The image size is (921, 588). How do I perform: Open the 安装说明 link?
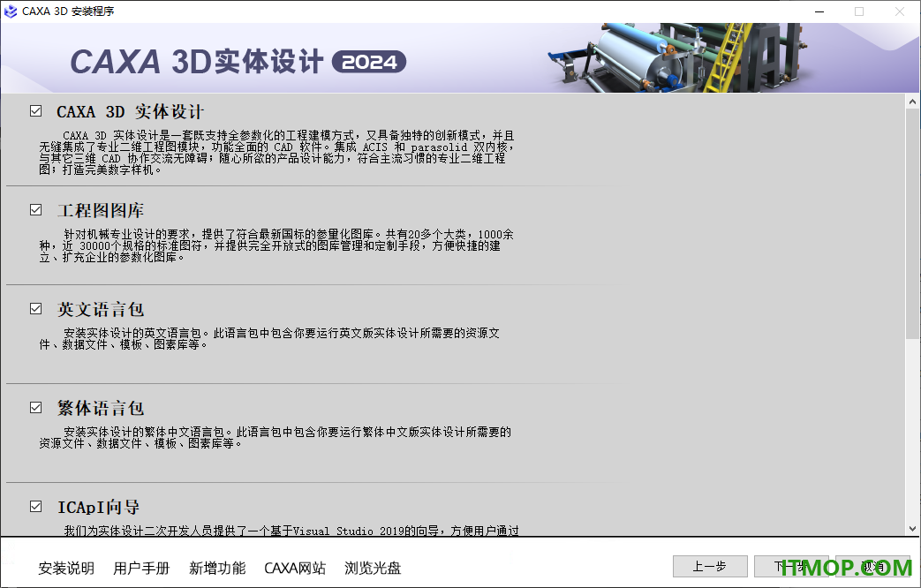pyautogui.click(x=66, y=568)
